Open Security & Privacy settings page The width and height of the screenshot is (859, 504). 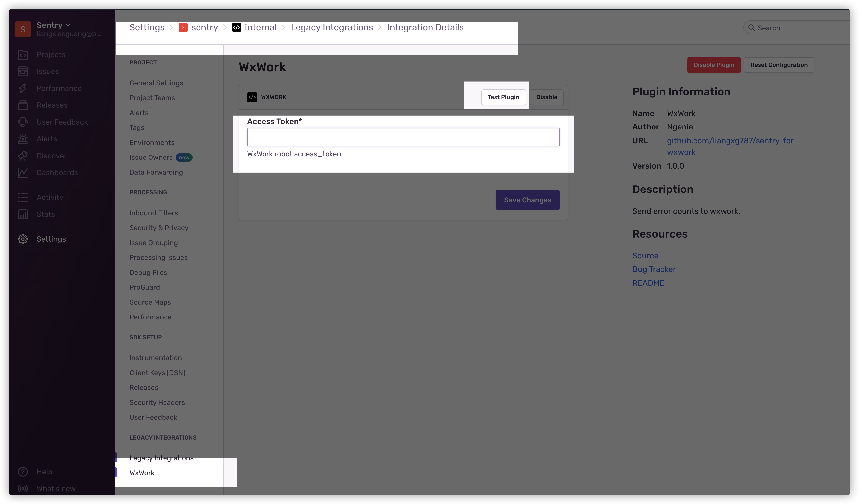pos(159,228)
